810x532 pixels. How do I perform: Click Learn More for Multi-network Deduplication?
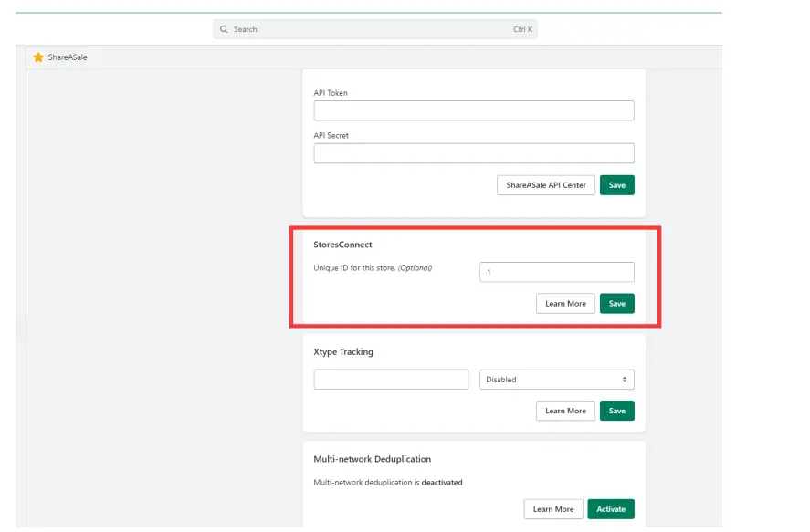(553, 509)
